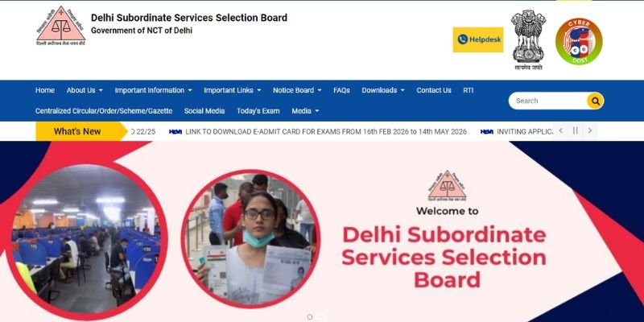Screen dimensions: 644x322
Task: Open the yellow Helpdesk button
Action: coord(478,39)
